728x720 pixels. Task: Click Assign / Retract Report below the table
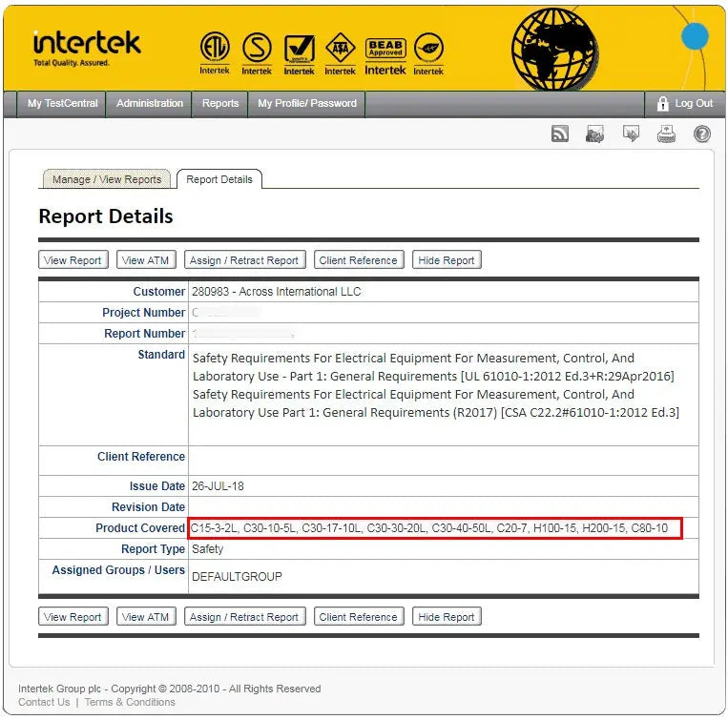coord(244,617)
